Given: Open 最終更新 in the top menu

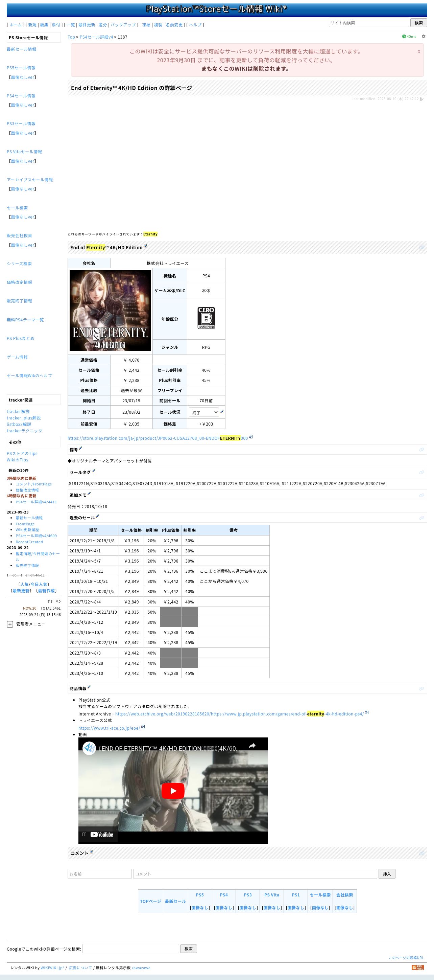Looking at the screenshot, I should pyautogui.click(x=87, y=25).
